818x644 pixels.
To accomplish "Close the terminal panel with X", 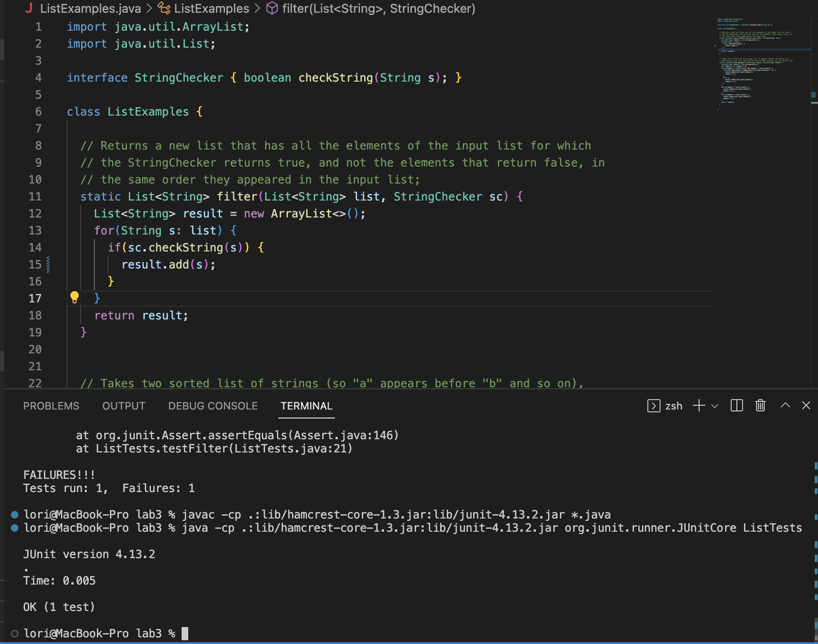I will click(x=806, y=405).
